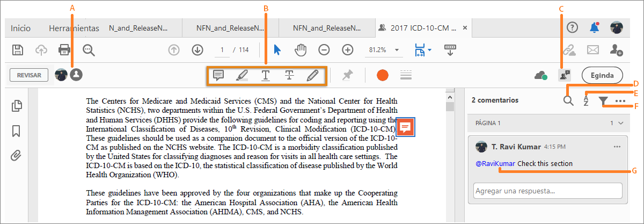Select the arrow selection tool
644x224 pixels.
[x=277, y=50]
